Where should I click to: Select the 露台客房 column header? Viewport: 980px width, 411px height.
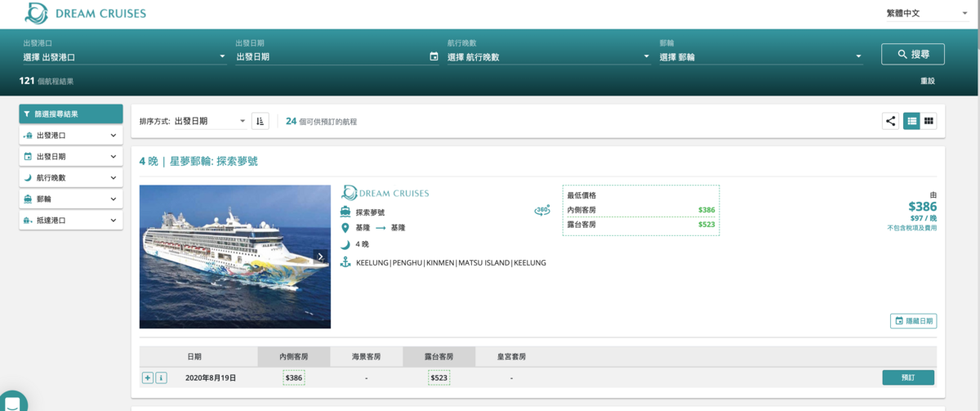click(x=439, y=357)
